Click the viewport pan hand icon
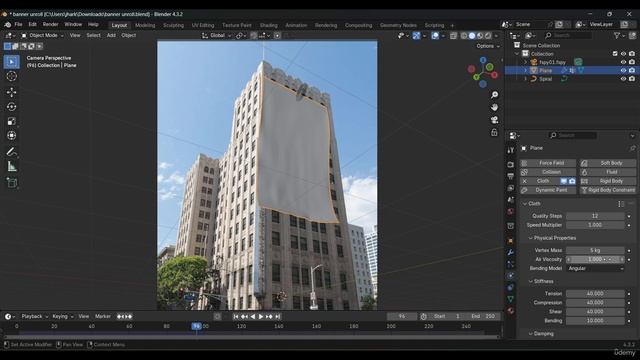The height and width of the screenshot is (360, 640). coord(494,107)
